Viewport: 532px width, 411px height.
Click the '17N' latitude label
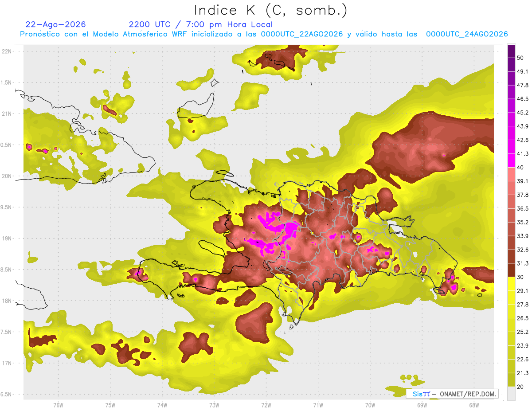click(x=7, y=363)
